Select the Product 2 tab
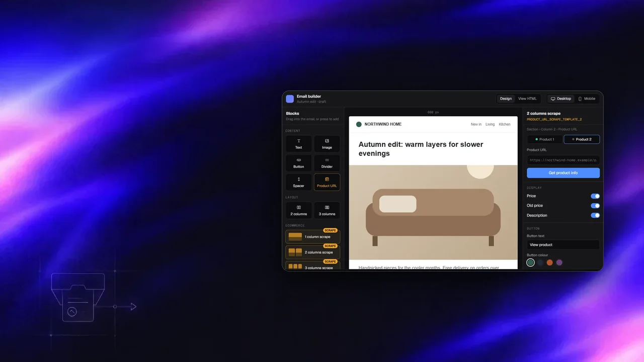This screenshot has width=644, height=362. 582,139
